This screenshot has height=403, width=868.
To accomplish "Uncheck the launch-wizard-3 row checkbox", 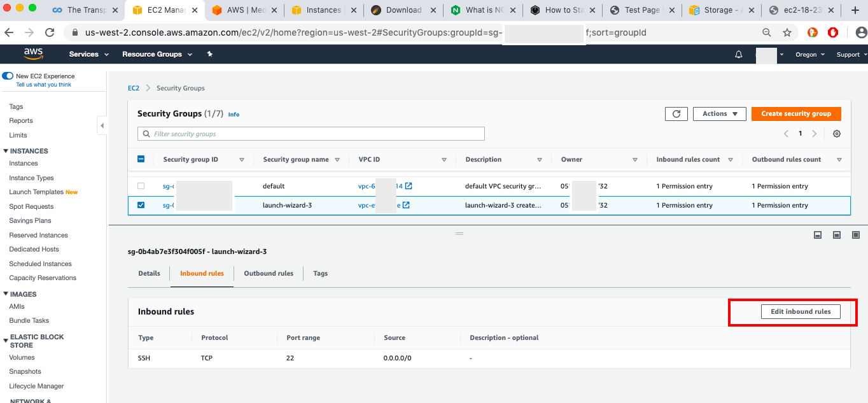I will click(141, 205).
